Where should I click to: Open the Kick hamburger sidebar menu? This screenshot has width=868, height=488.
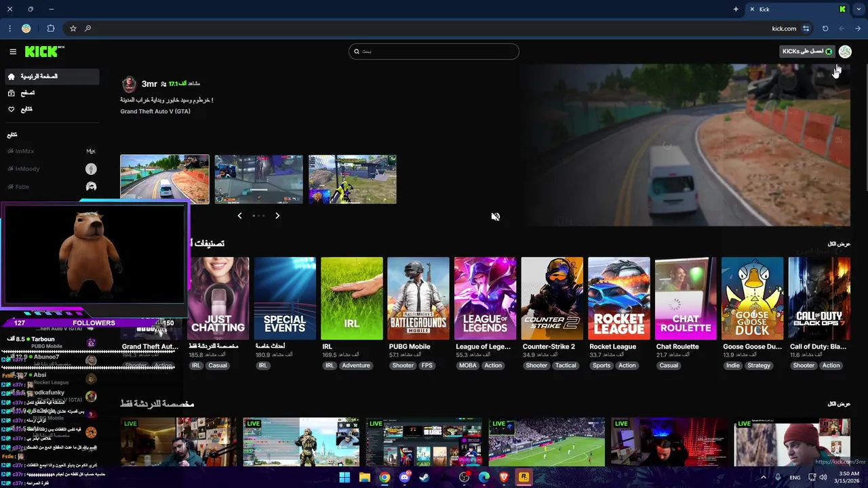tap(13, 52)
